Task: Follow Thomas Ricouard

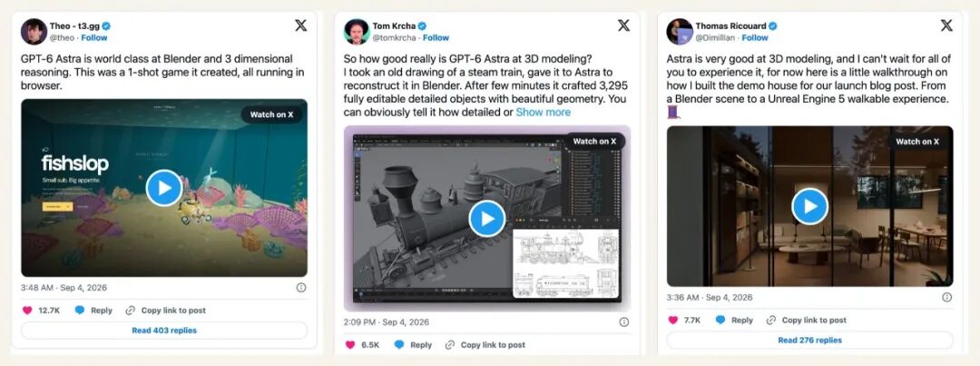Action: [x=755, y=37]
